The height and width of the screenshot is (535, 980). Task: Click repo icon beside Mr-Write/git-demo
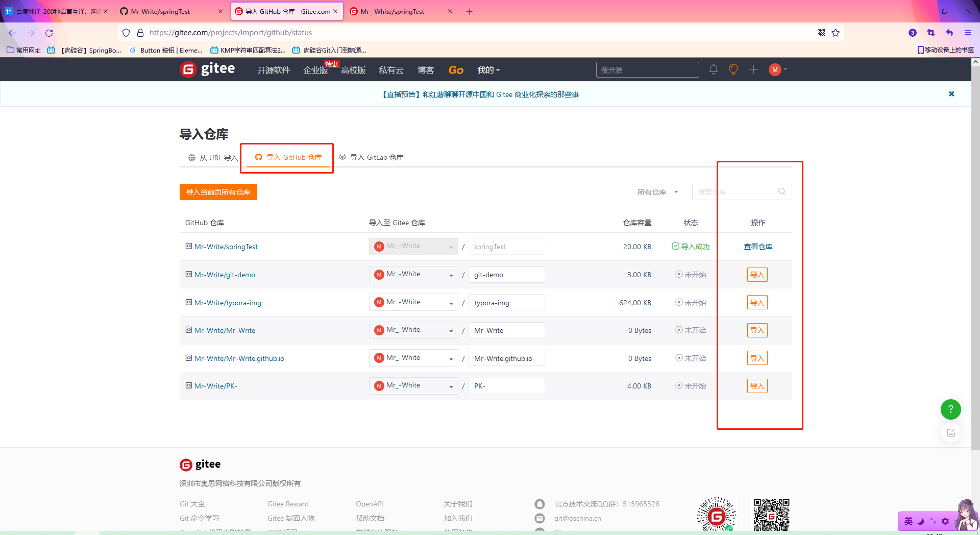189,274
